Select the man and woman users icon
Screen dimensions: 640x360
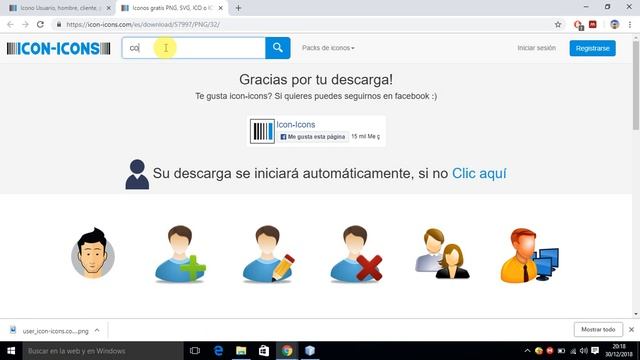point(442,254)
